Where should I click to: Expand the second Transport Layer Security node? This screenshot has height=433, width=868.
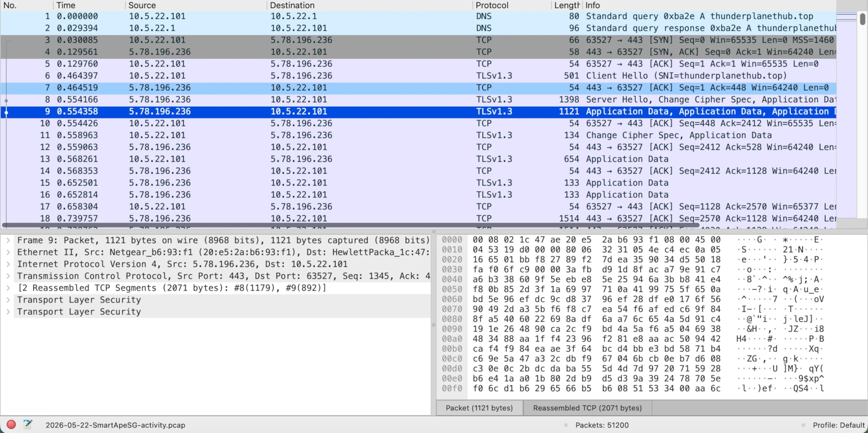click(8, 312)
